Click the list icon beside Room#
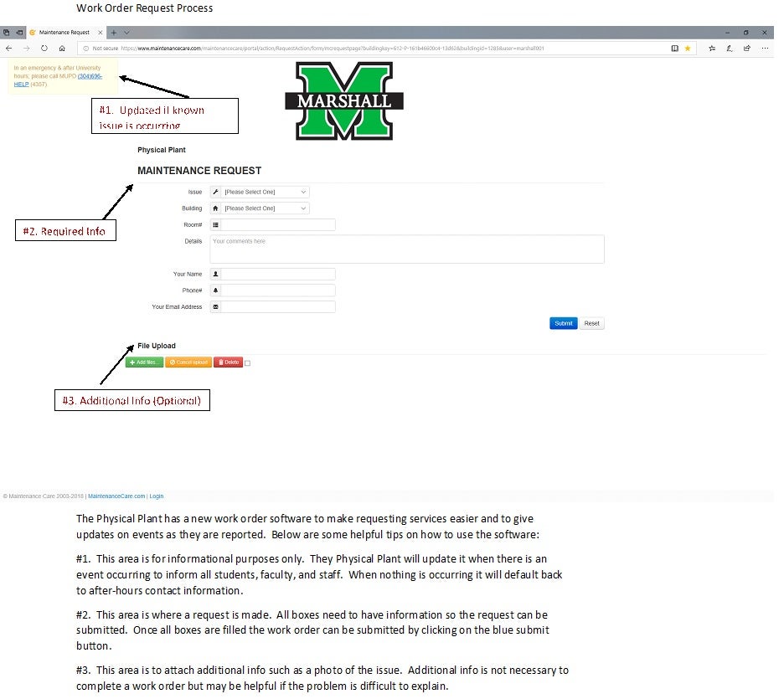 [215, 225]
